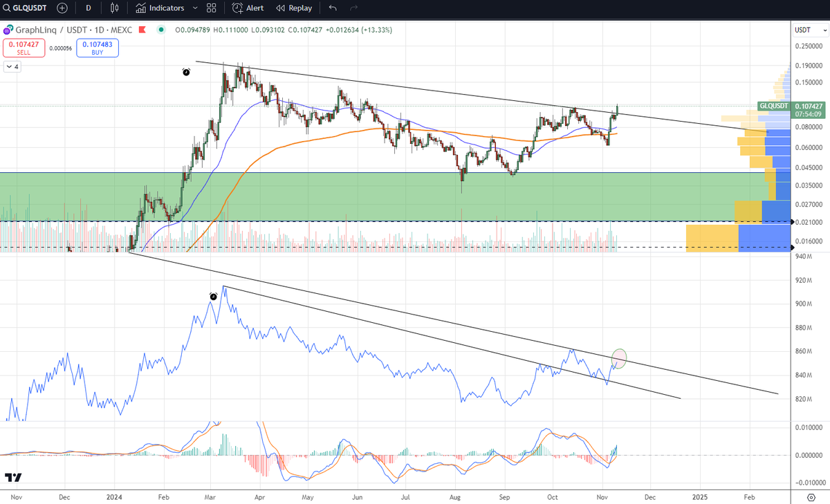830x504 pixels.
Task: Click the 900 M label on indicator axis
Action: [802, 304]
